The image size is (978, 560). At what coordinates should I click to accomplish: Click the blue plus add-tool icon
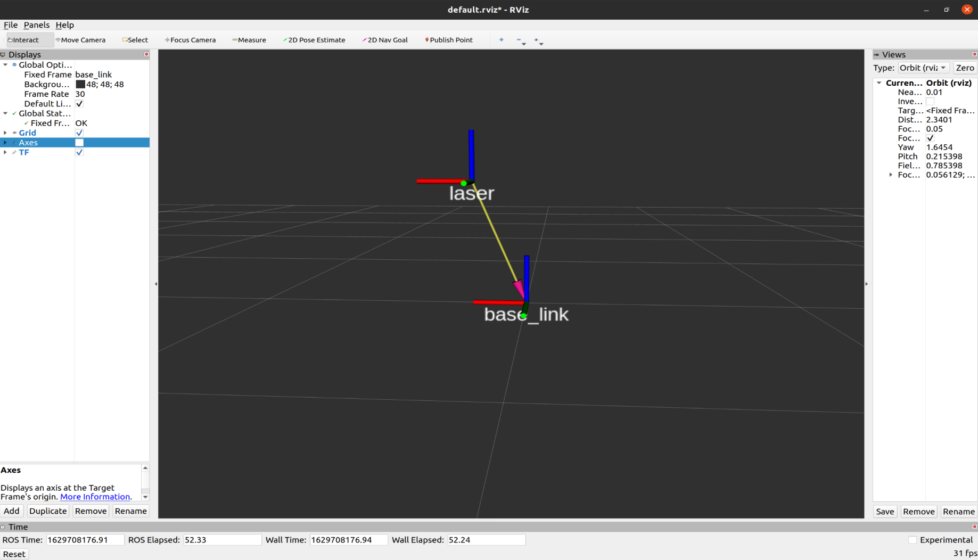[x=502, y=40]
